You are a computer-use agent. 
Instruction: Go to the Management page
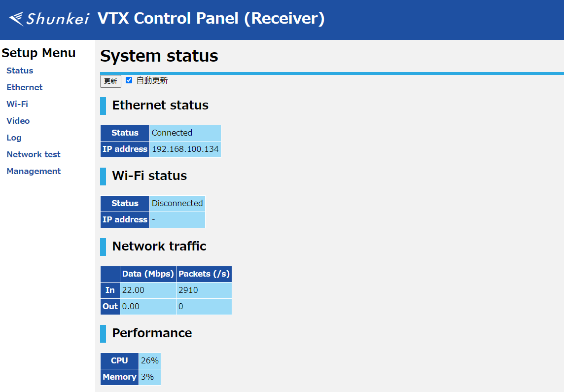34,171
